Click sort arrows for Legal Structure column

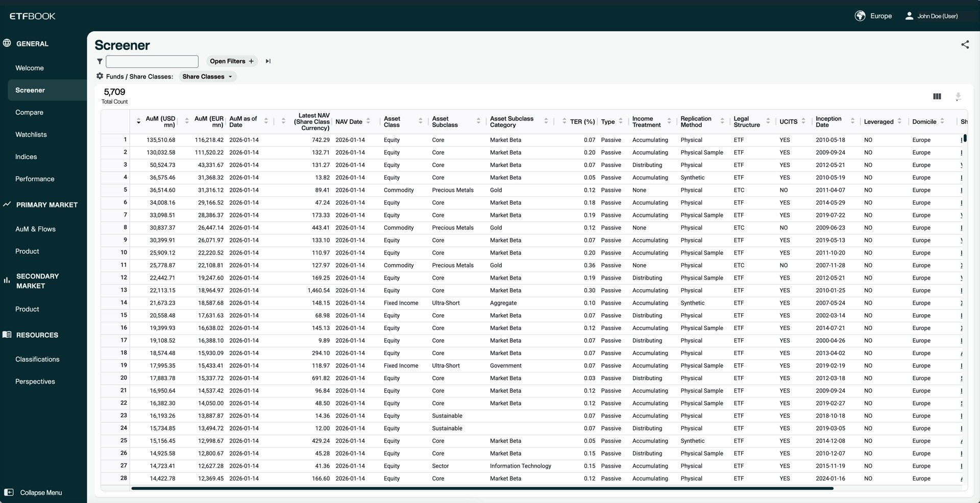[x=768, y=121]
